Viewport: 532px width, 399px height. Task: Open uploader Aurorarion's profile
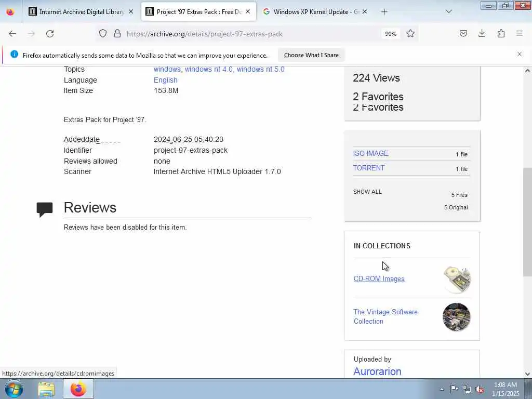[x=377, y=371]
